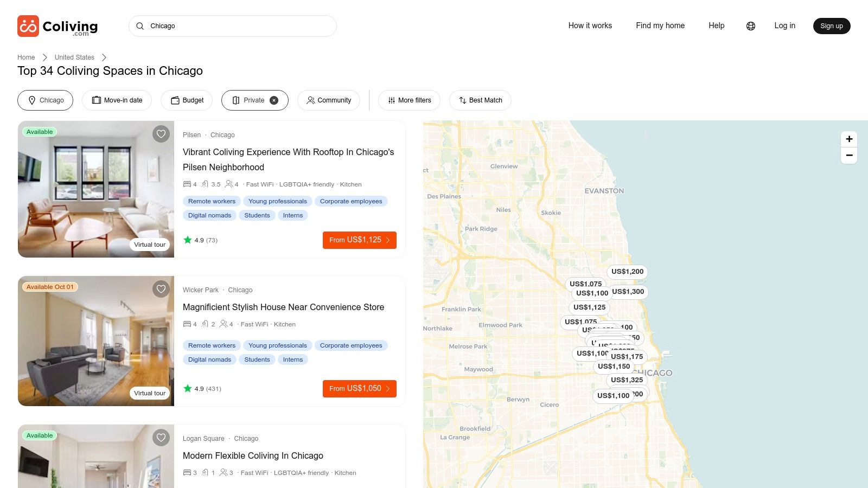Click Digital nomads tag on Wicker Park listing

click(209, 359)
